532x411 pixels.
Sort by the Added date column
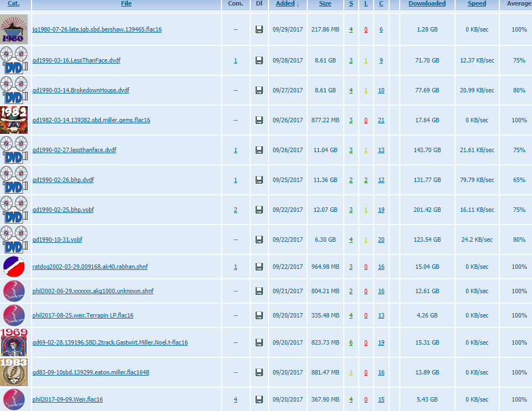click(x=285, y=3)
